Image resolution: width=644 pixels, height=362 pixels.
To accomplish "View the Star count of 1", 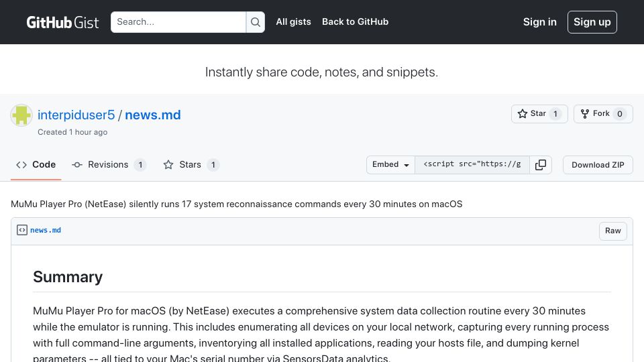I will (555, 114).
